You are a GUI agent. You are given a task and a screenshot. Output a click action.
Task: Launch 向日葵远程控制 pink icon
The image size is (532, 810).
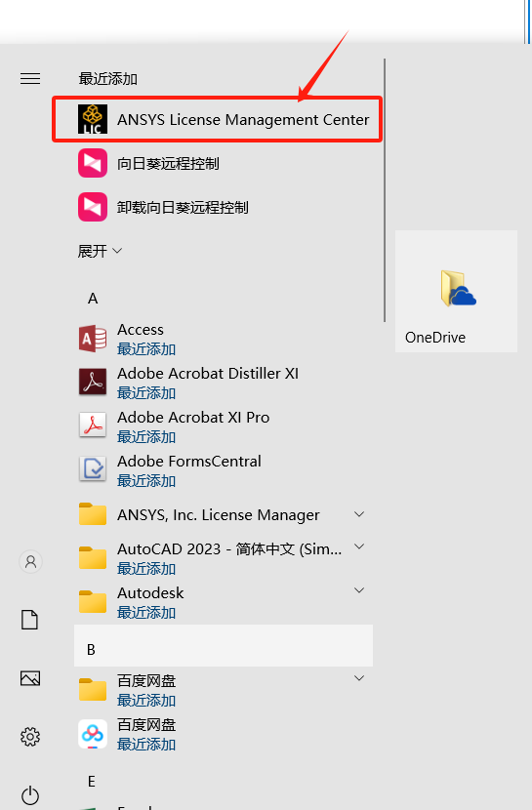[93, 163]
